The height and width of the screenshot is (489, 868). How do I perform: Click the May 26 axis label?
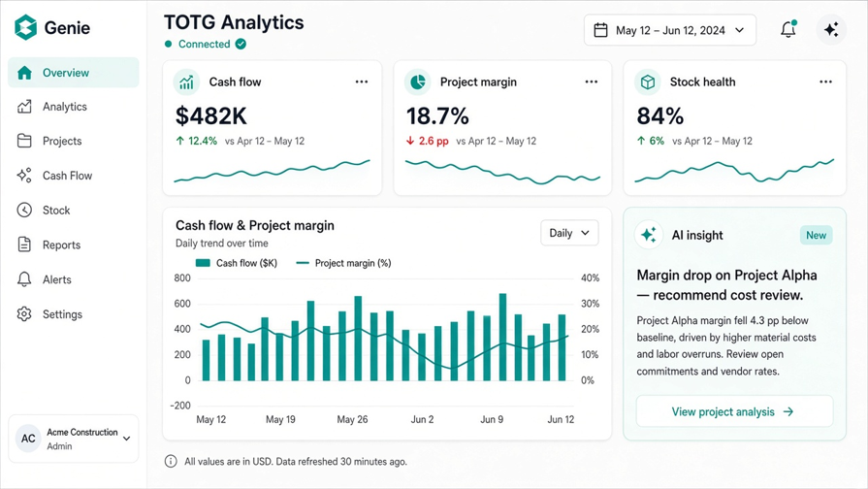pos(352,419)
